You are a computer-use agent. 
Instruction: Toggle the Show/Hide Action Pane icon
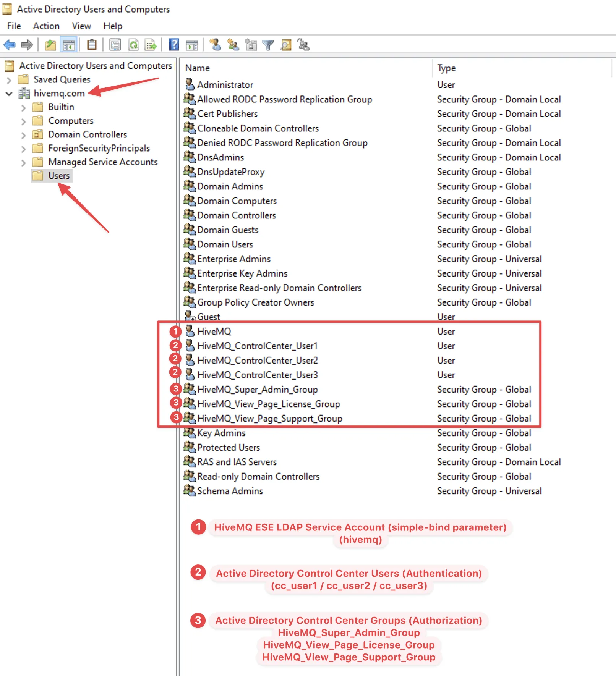192,45
